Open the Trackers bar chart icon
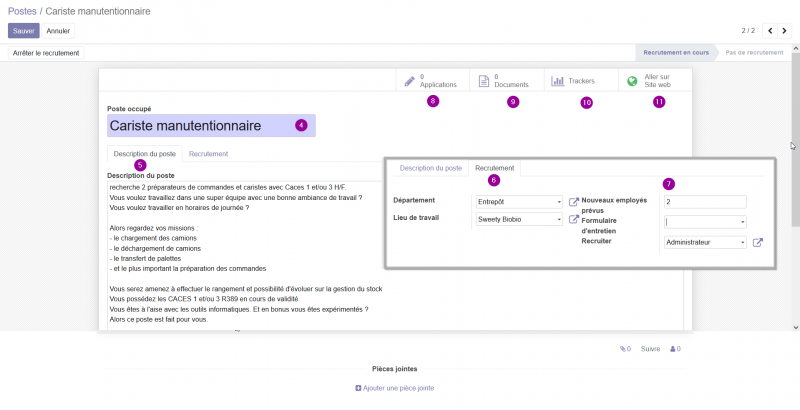 tap(558, 81)
